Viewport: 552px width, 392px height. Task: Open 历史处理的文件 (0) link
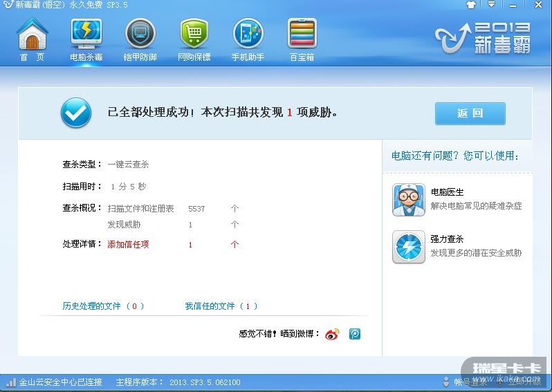click(x=103, y=306)
